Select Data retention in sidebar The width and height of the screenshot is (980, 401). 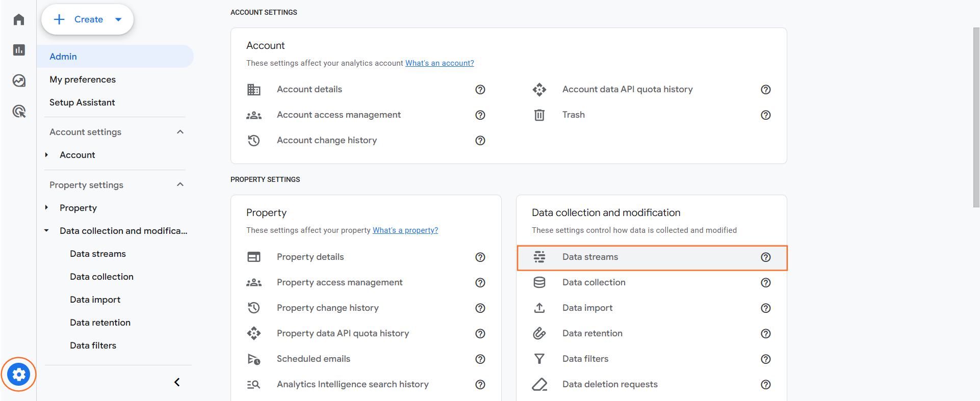100,323
